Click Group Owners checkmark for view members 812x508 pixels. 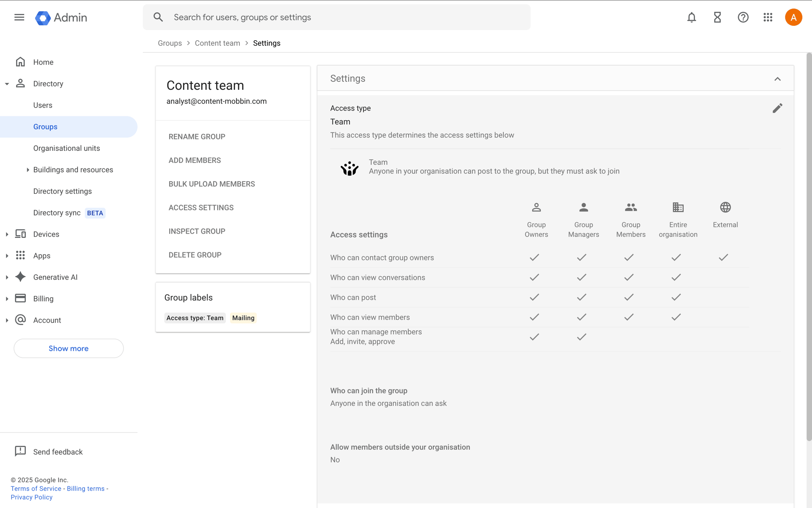pos(535,317)
